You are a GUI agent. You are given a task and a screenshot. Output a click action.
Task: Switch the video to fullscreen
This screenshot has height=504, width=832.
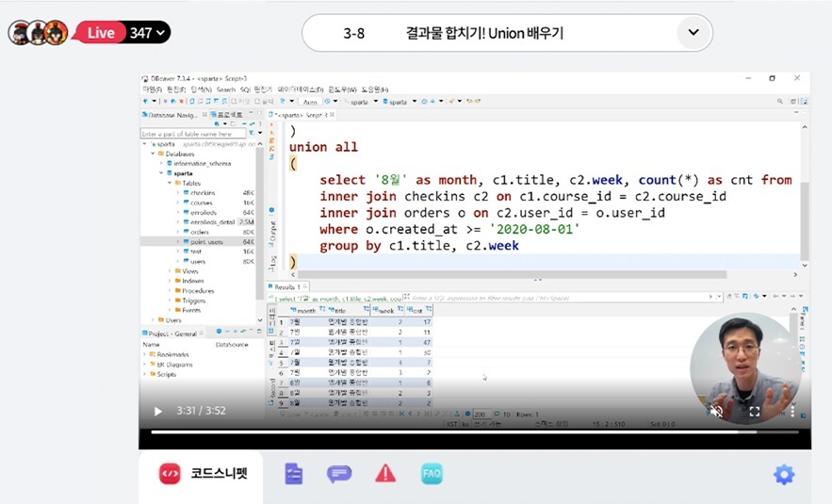click(755, 411)
